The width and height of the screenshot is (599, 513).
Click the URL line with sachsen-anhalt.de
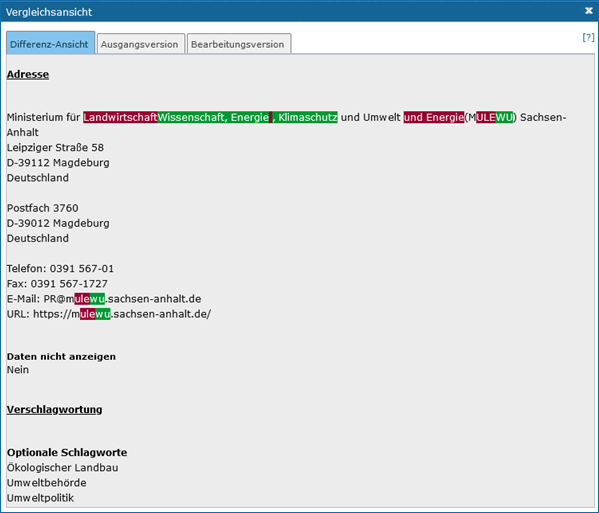pos(109,314)
